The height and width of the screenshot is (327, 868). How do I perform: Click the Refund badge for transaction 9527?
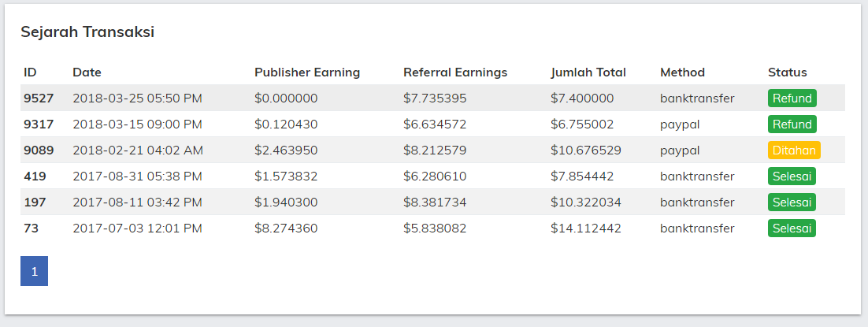click(792, 98)
